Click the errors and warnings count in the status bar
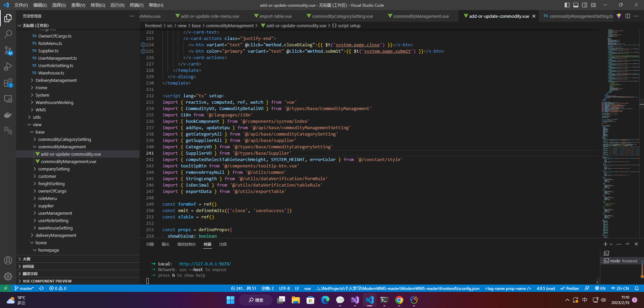The height and width of the screenshot is (308, 644). 58,288
